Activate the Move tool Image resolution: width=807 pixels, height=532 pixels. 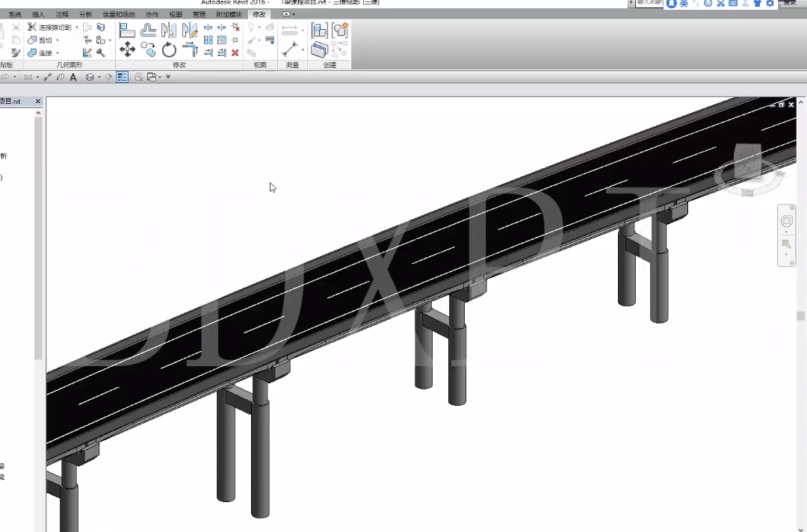pyautogui.click(x=127, y=49)
